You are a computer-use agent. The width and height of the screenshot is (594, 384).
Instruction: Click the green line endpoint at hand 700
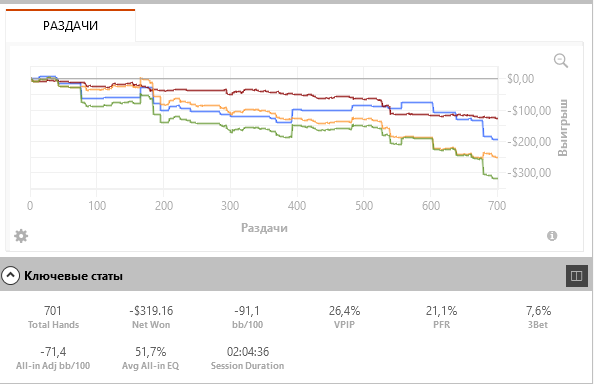497,178
